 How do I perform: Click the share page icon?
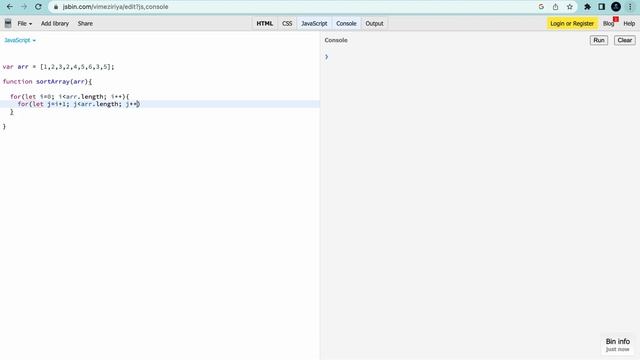[556, 7]
